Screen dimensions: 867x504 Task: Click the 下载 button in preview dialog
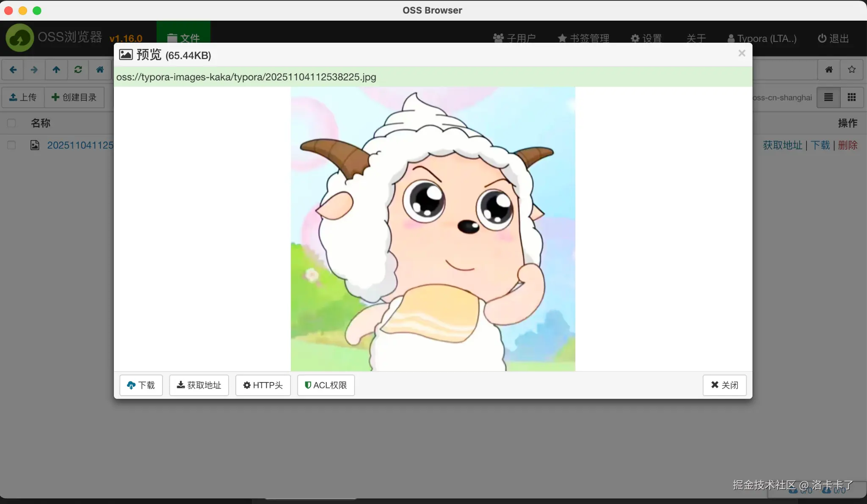pos(141,385)
